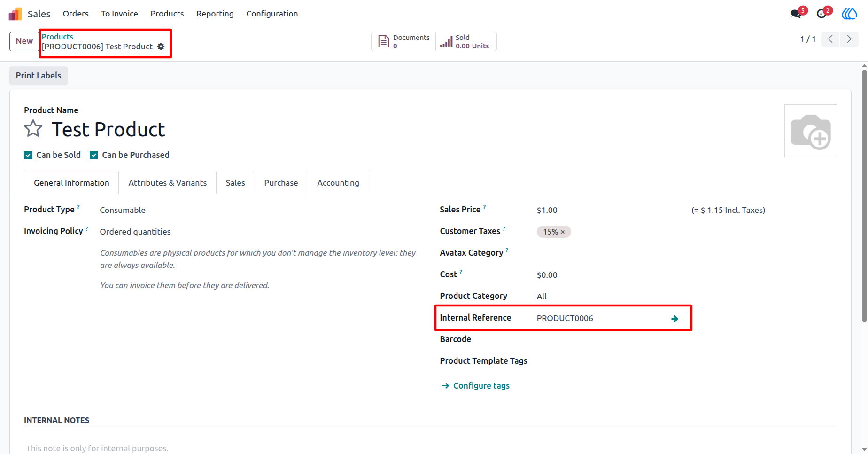Screen dimensions: 868x454
Task: Uncheck the Can be Purchased checkbox
Action: (x=94, y=156)
